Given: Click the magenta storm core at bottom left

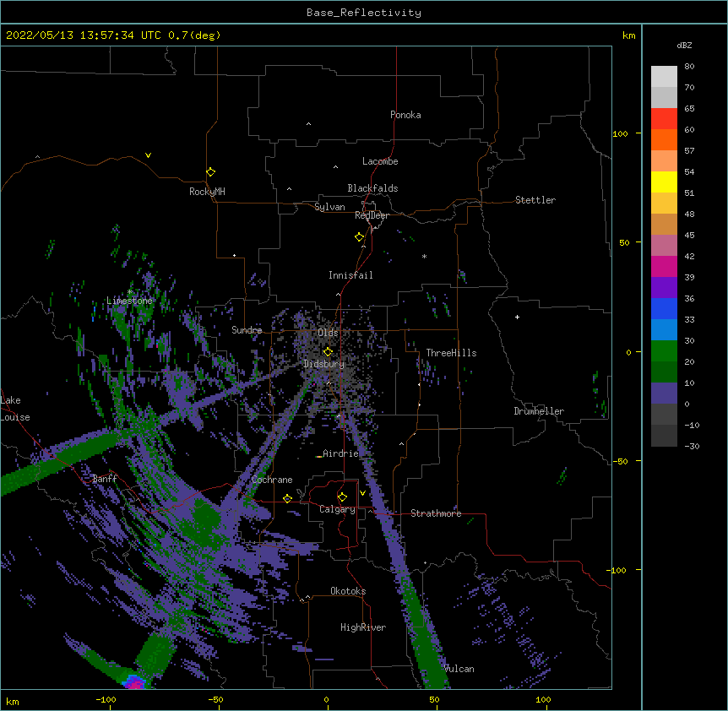Looking at the screenshot, I should pyautogui.click(x=134, y=682).
